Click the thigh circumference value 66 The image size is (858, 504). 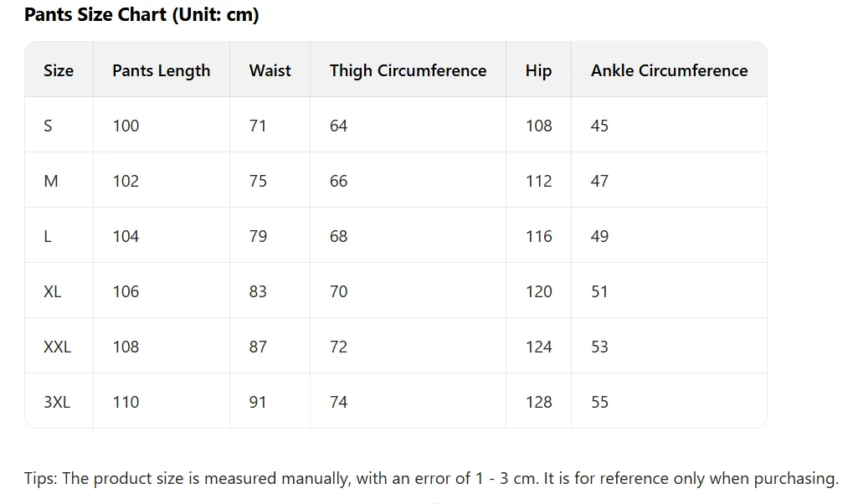point(338,181)
